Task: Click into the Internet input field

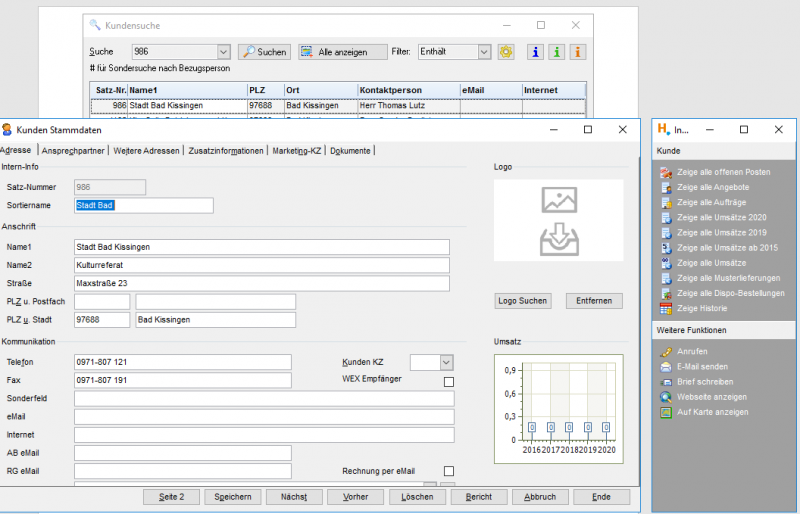Action: pyautogui.click(x=264, y=435)
